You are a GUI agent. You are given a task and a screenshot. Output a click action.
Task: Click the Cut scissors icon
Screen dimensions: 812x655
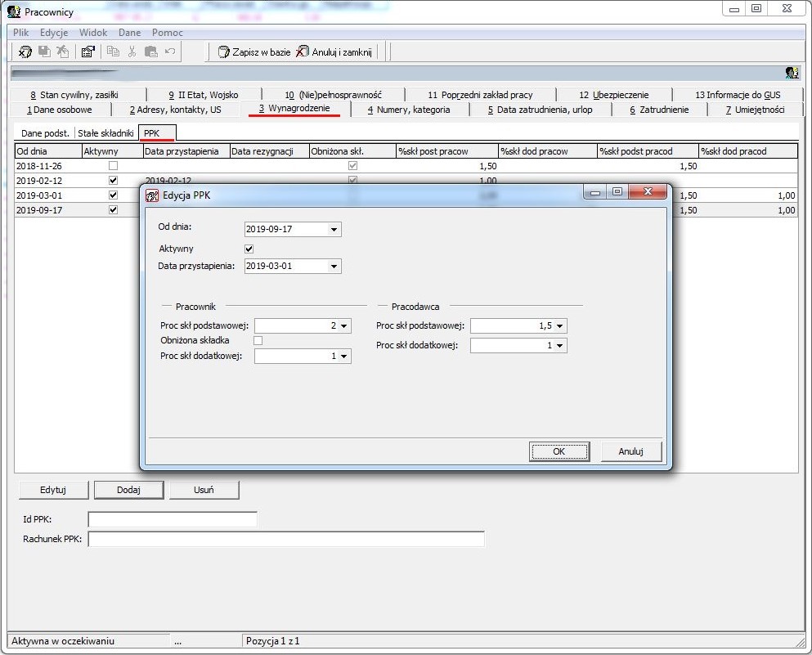pos(132,52)
